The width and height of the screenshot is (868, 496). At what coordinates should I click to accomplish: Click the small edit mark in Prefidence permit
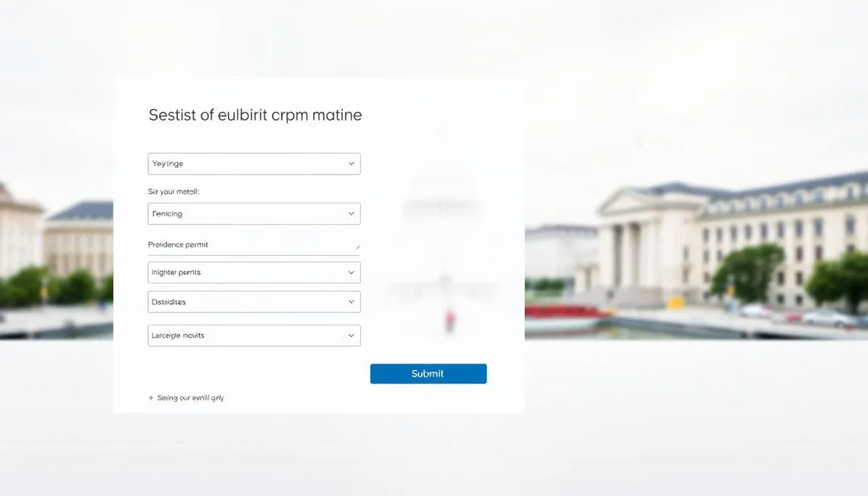coord(357,247)
